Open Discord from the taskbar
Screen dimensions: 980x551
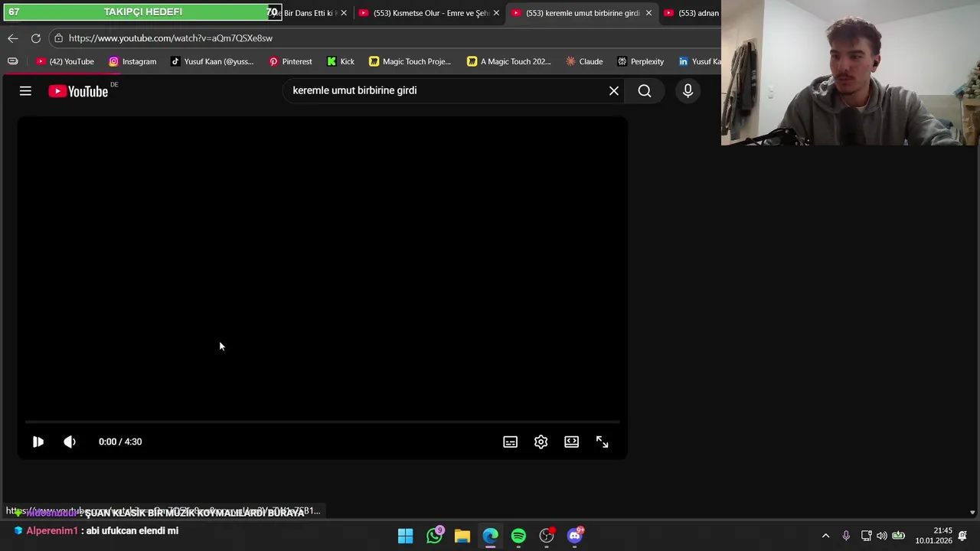point(575,536)
